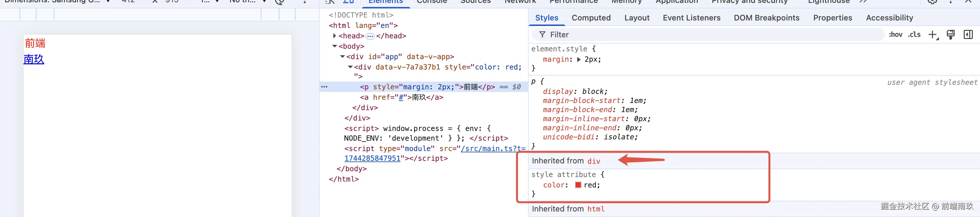The height and width of the screenshot is (217, 980).
Task: Click the user agent stylesheet label
Action: point(932,82)
